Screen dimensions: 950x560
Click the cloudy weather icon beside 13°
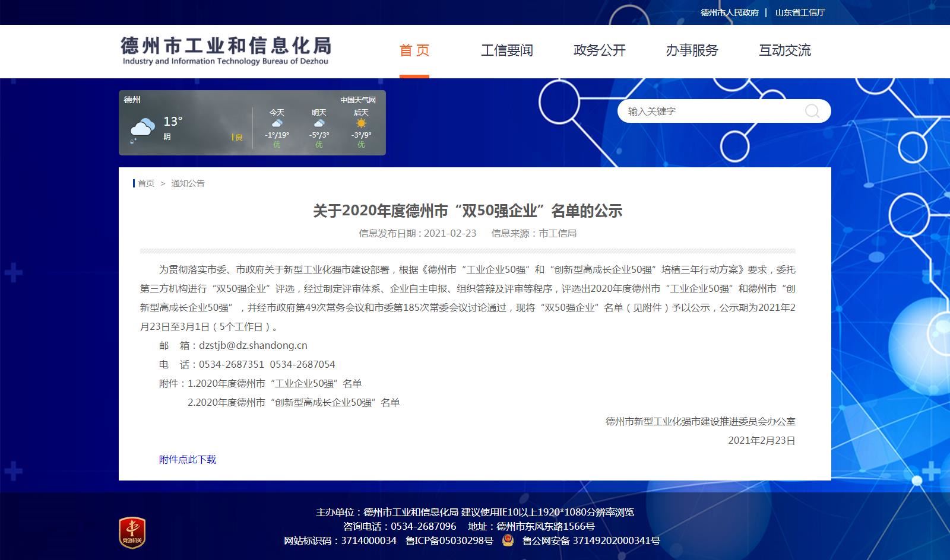142,130
